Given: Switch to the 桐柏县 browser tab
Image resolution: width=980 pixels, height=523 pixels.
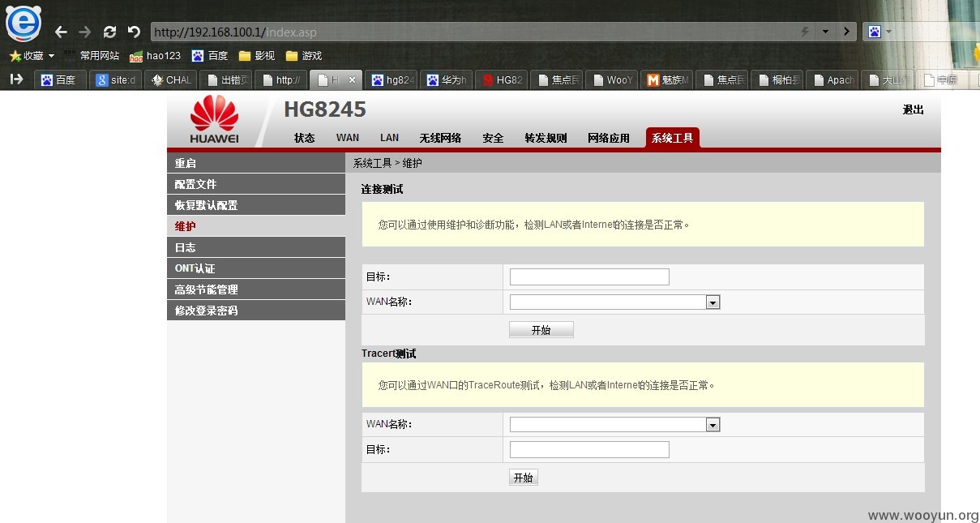Looking at the screenshot, I should pos(777,79).
